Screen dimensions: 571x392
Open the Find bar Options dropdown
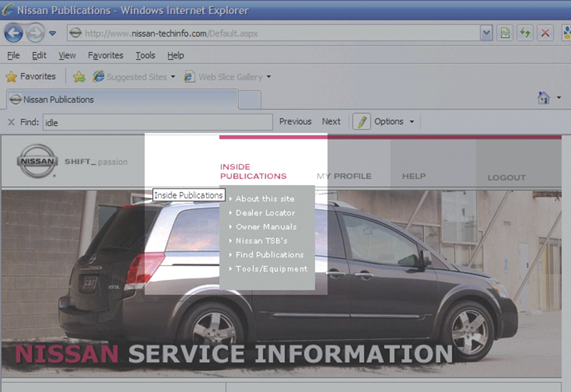[394, 121]
